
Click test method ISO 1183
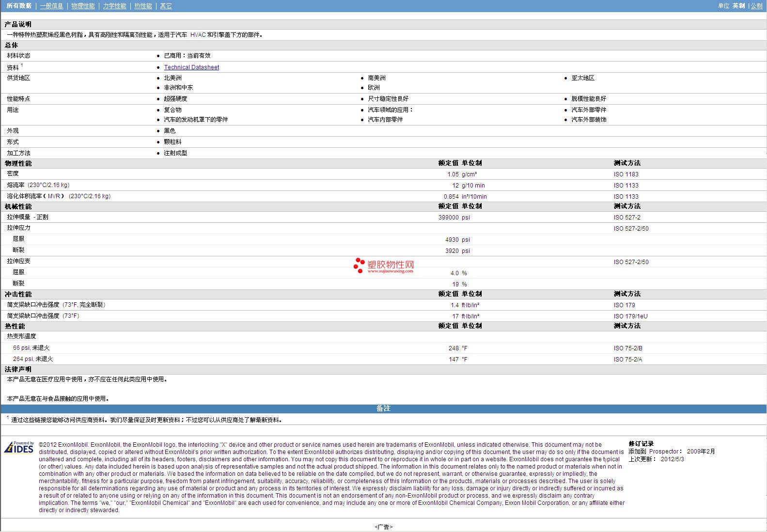[626, 174]
